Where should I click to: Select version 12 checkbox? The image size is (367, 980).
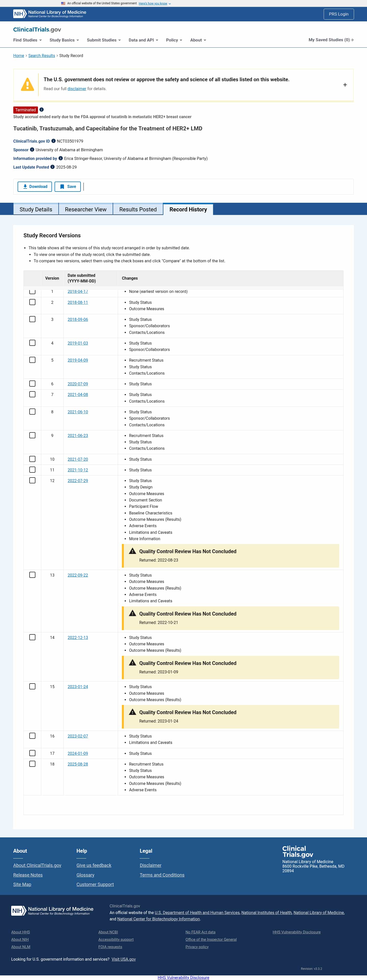click(x=32, y=481)
